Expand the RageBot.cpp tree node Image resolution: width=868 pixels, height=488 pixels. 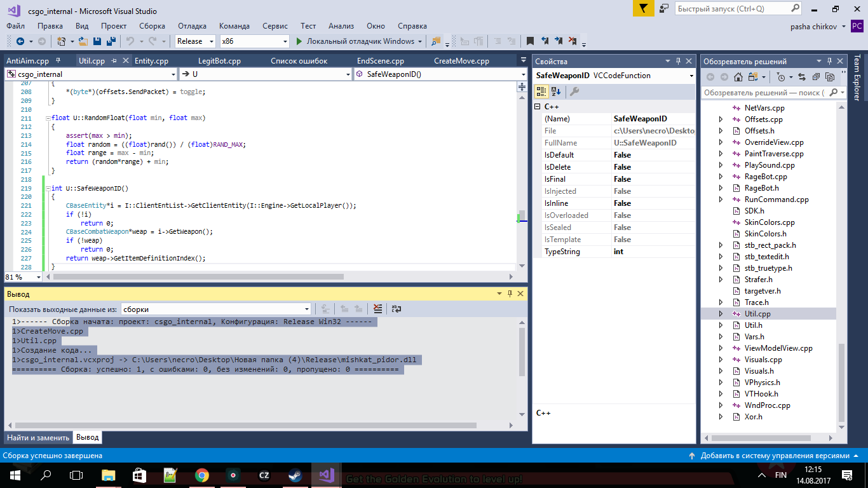[x=721, y=177]
